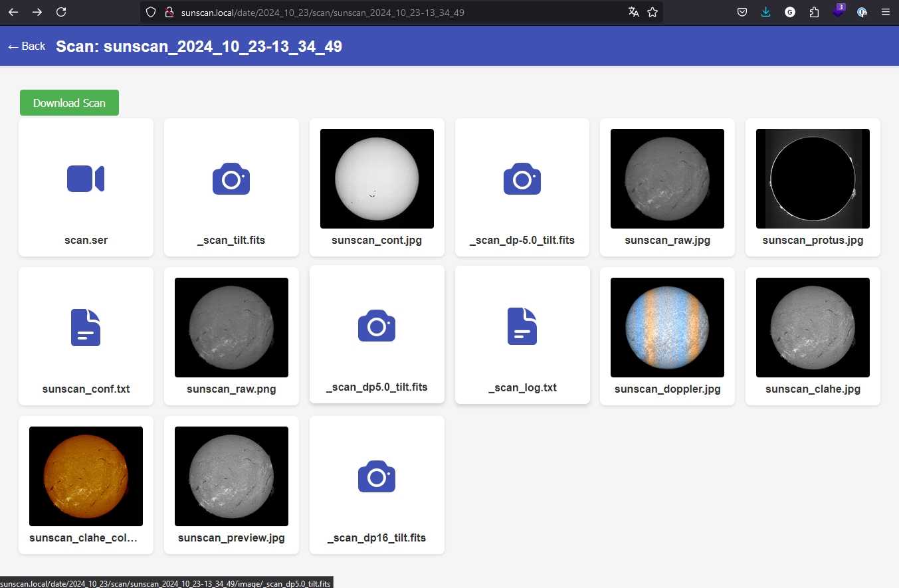View the sunscan_protus.jpg prominence thumbnail
This screenshot has width=899, height=588.
coord(813,179)
